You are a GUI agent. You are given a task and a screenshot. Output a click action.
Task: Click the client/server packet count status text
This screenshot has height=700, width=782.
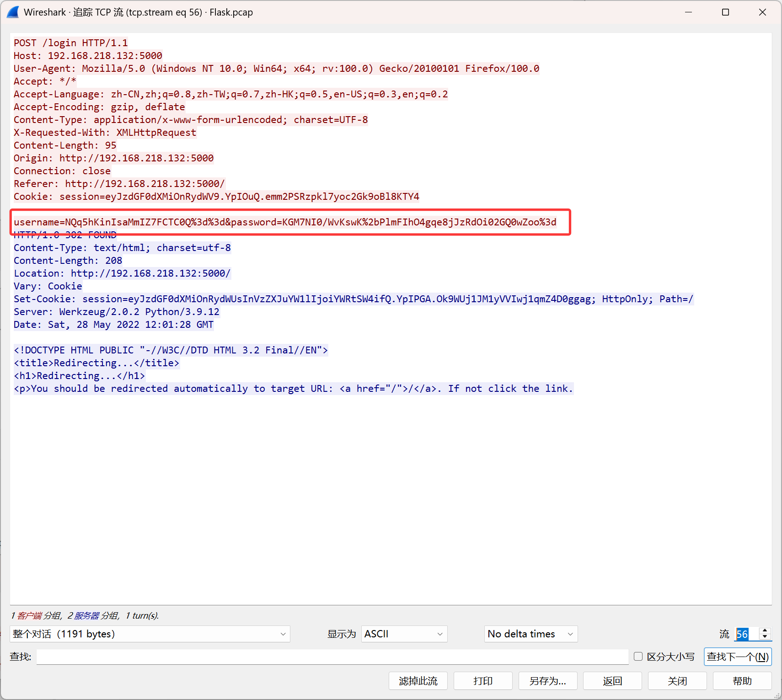point(85,615)
